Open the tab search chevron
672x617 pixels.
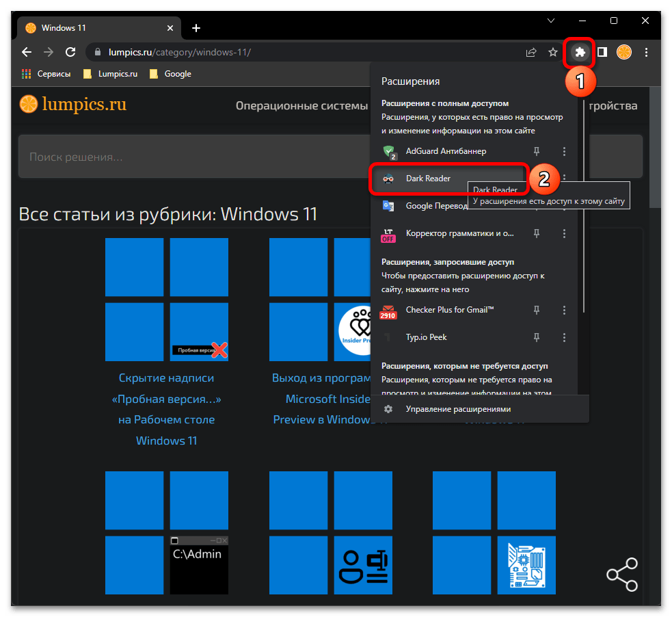551,21
